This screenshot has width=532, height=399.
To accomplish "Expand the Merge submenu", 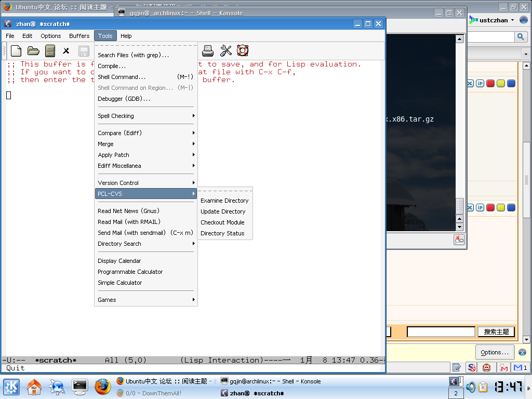I will click(x=146, y=144).
